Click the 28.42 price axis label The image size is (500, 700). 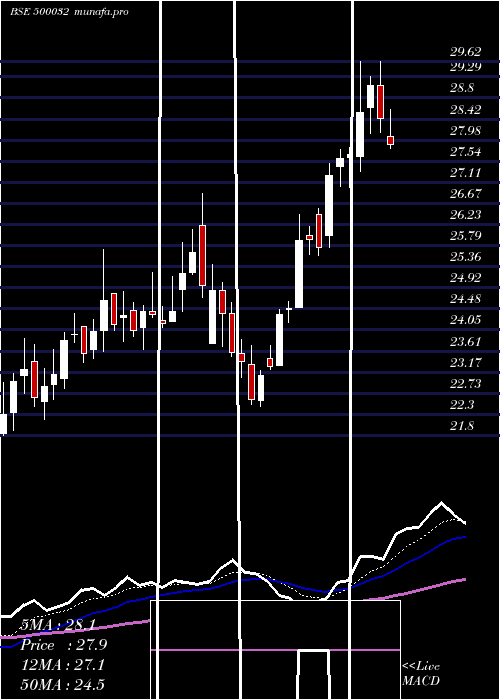coord(465,109)
